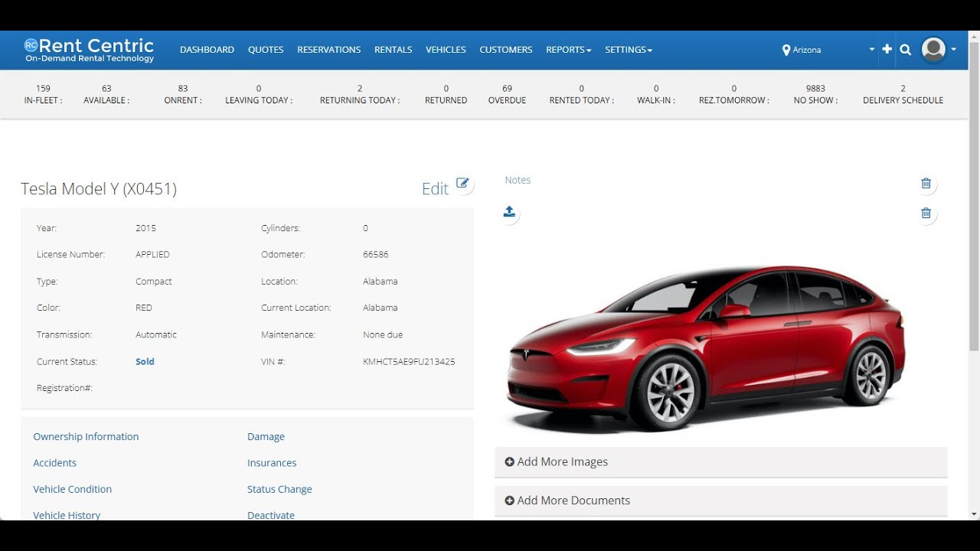Click the Rent Centric logo

(89, 50)
